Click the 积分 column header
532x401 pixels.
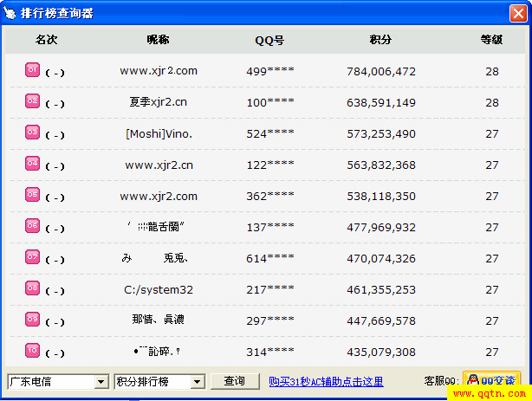coord(380,40)
